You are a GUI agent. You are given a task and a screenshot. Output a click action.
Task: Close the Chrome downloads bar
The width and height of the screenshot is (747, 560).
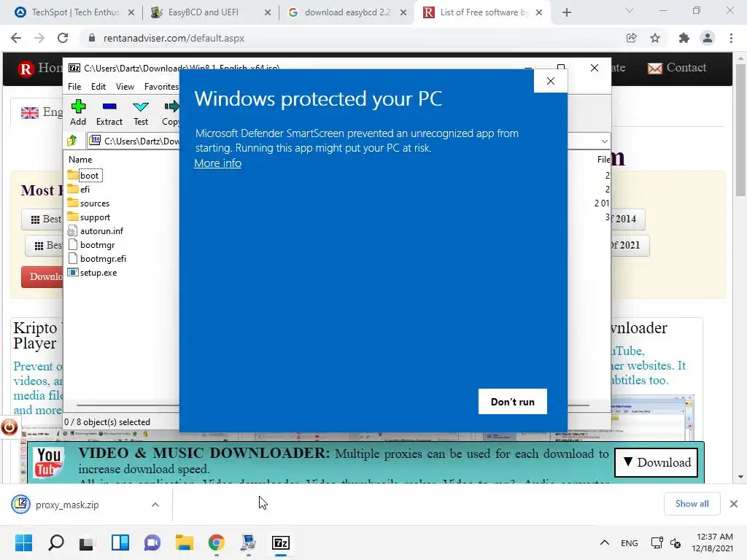click(x=734, y=504)
